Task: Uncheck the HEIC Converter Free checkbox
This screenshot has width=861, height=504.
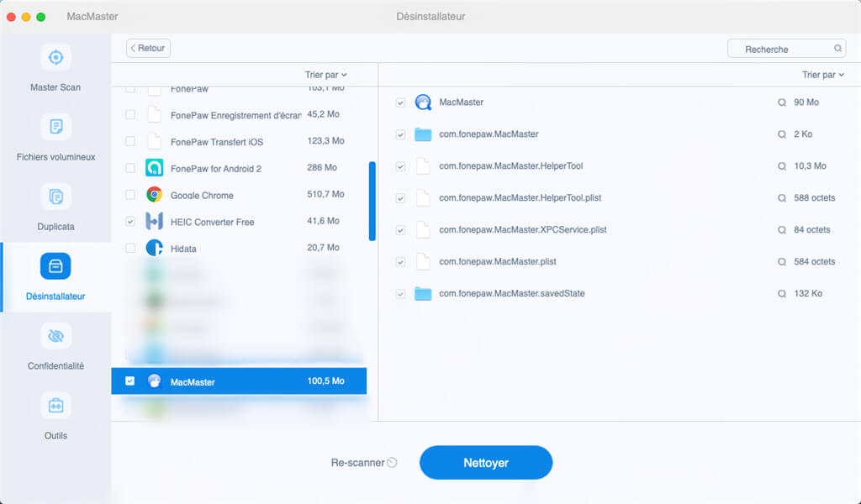Action: (130, 222)
